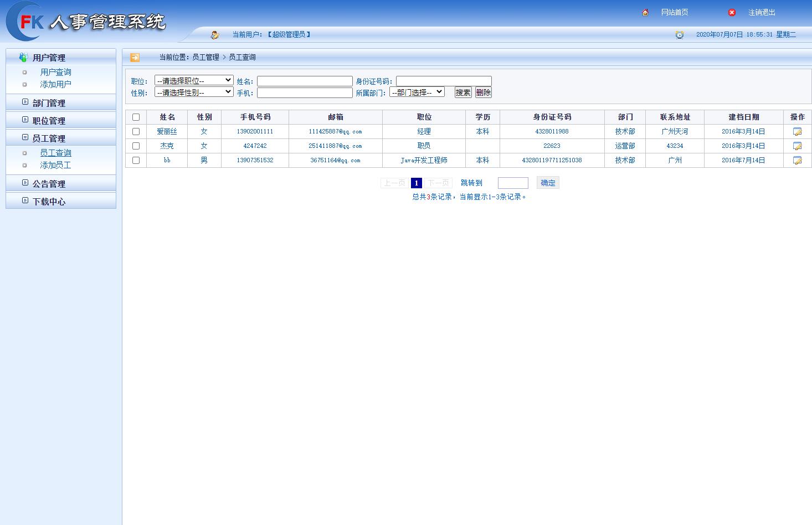Screen dimensions: 812x525
Task: Select all rows via the header checkbox
Action: tap(136, 117)
